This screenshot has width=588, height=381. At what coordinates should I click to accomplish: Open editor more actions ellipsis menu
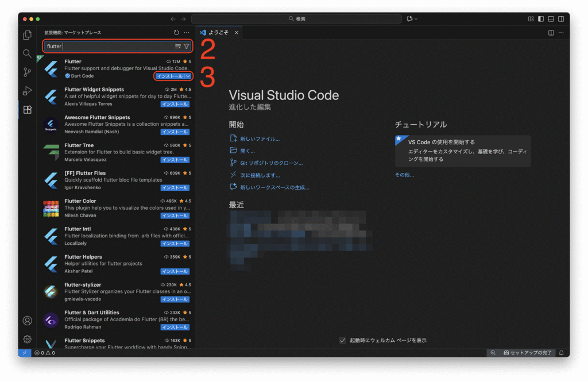561,33
